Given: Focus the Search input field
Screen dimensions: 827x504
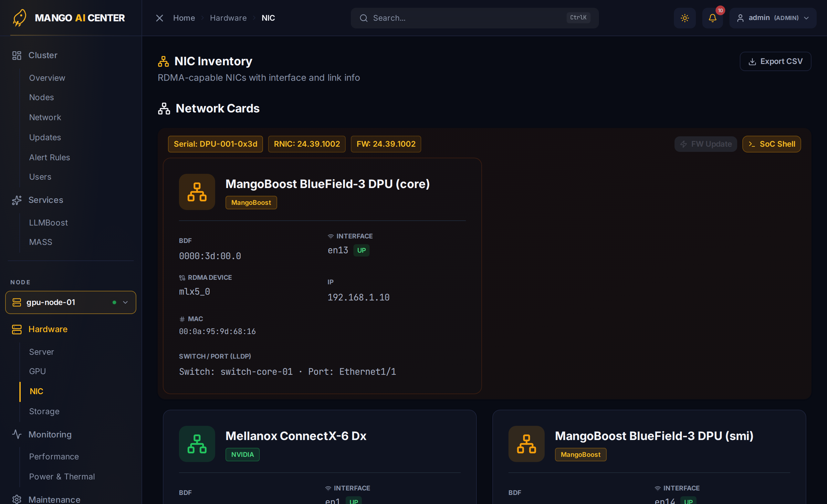Looking at the screenshot, I should [475, 18].
